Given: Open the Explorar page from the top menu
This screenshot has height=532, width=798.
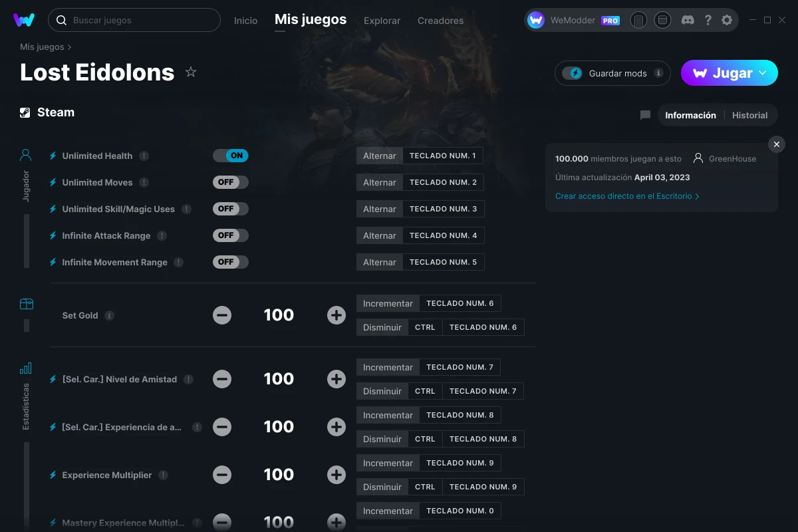Looking at the screenshot, I should click(382, 21).
